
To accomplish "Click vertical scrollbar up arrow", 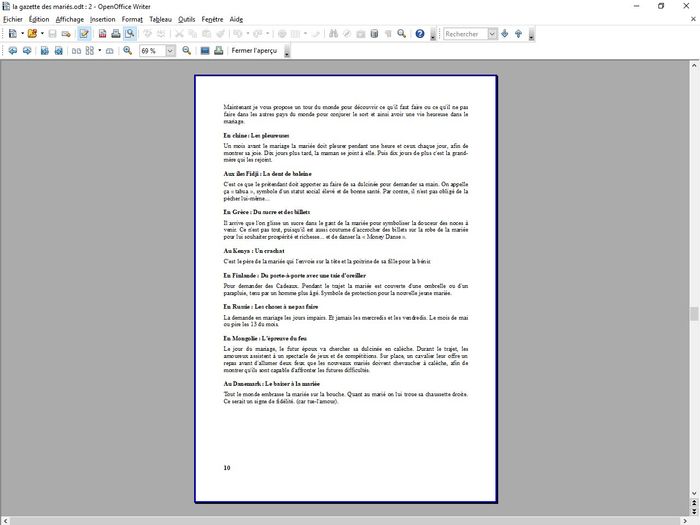I will [694, 66].
